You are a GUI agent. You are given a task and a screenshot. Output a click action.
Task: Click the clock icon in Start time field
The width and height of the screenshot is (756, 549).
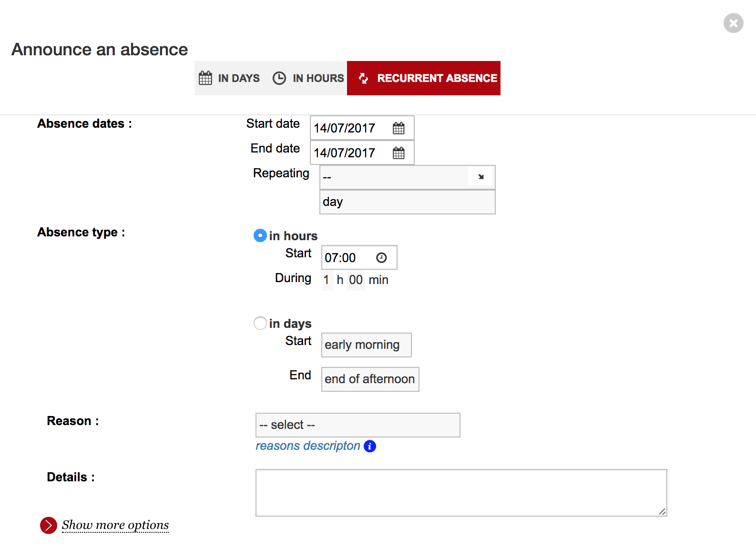tap(381, 258)
